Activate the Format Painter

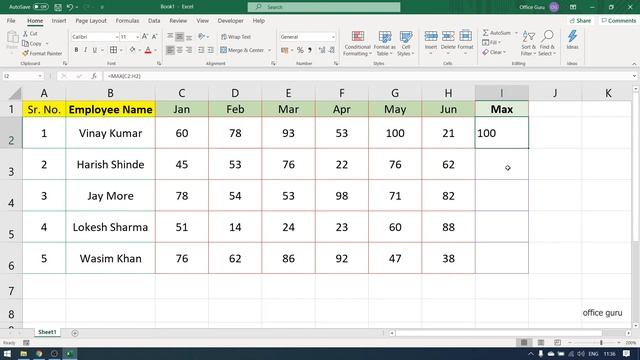(42, 53)
